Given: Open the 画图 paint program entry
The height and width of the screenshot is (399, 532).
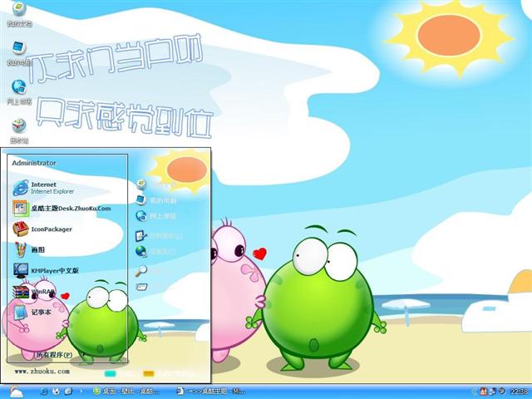Looking at the screenshot, I should [29, 249].
